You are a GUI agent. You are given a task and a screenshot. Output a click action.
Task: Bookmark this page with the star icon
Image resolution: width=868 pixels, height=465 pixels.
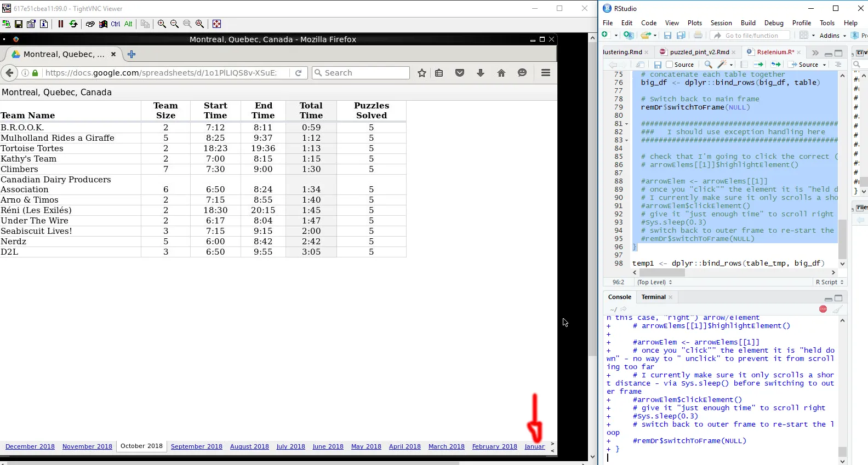(421, 73)
